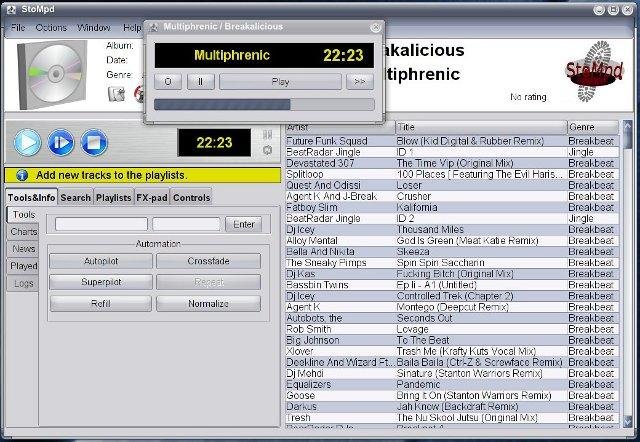640x442 pixels.
Task: Select the 'Thousand Miles' track
Action: click(x=452, y=229)
